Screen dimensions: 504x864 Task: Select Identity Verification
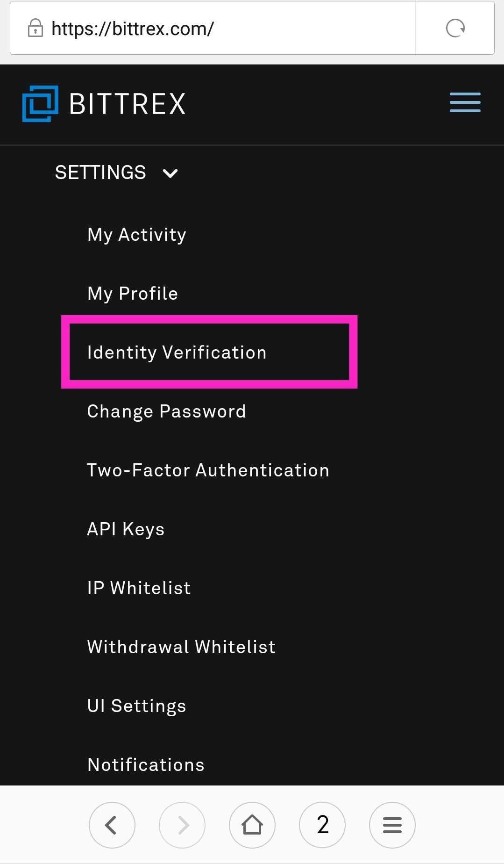[177, 353]
